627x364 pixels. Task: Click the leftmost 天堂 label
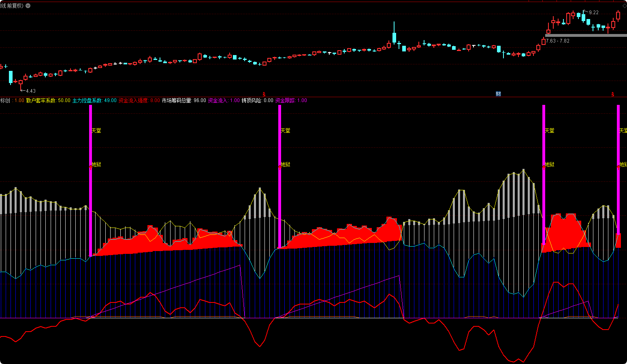(x=96, y=130)
